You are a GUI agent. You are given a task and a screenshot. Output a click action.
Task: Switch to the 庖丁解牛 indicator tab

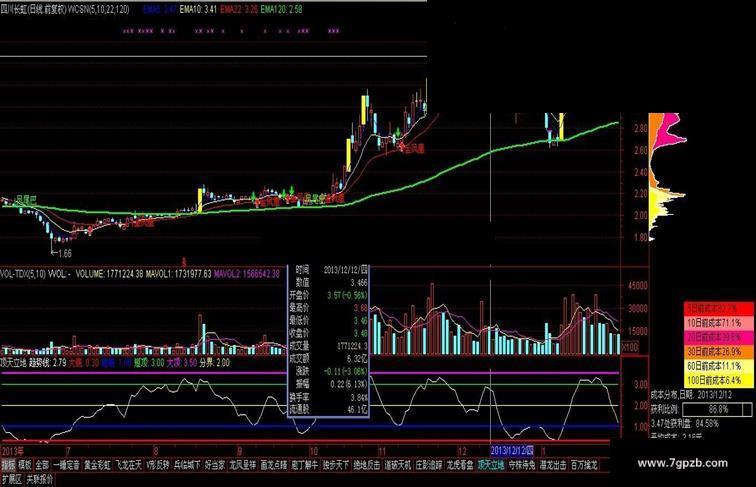[305, 465]
